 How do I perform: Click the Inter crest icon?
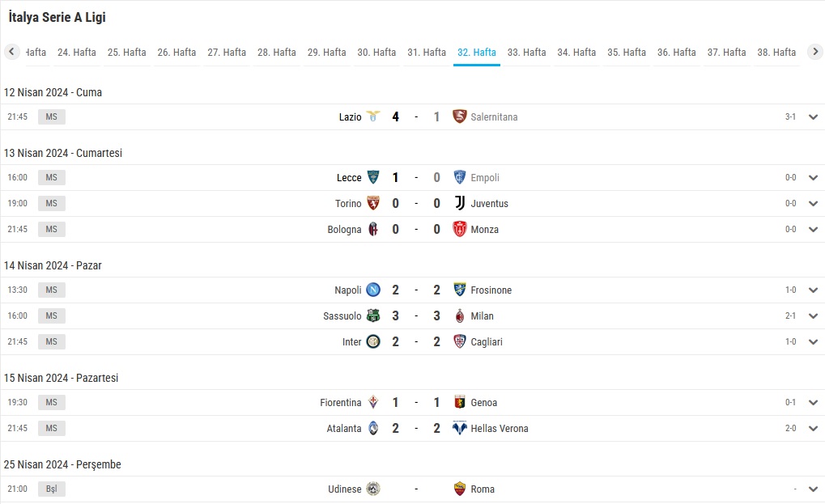click(x=373, y=341)
